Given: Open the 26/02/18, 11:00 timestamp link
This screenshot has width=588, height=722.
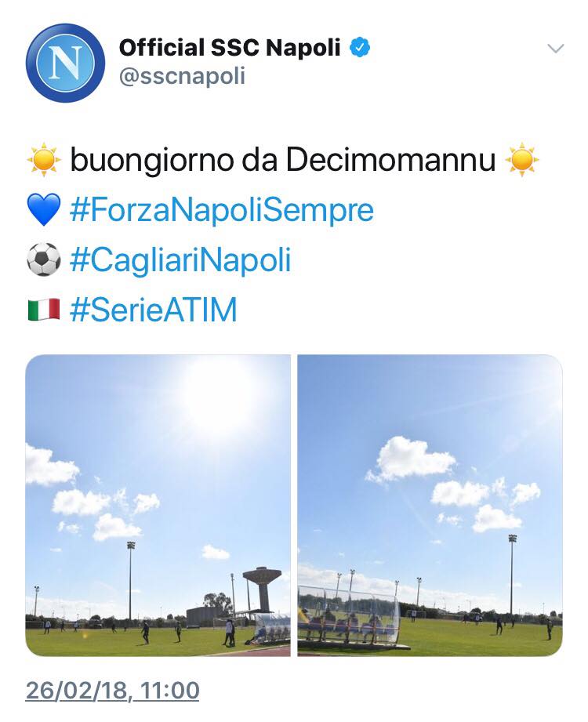Looking at the screenshot, I should (x=112, y=690).
